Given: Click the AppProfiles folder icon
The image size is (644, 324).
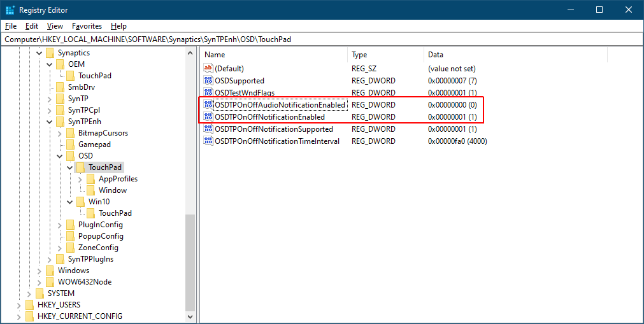Looking at the screenshot, I should pyautogui.click(x=90, y=179).
